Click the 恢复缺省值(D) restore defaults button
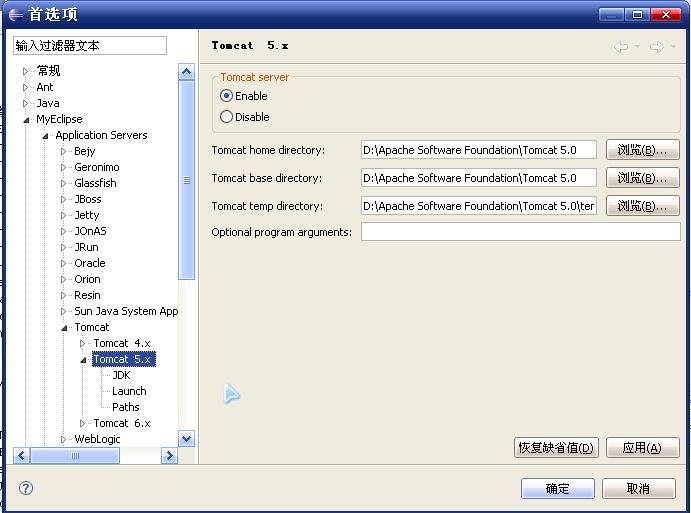Image resolution: width=691 pixels, height=513 pixels. click(556, 448)
